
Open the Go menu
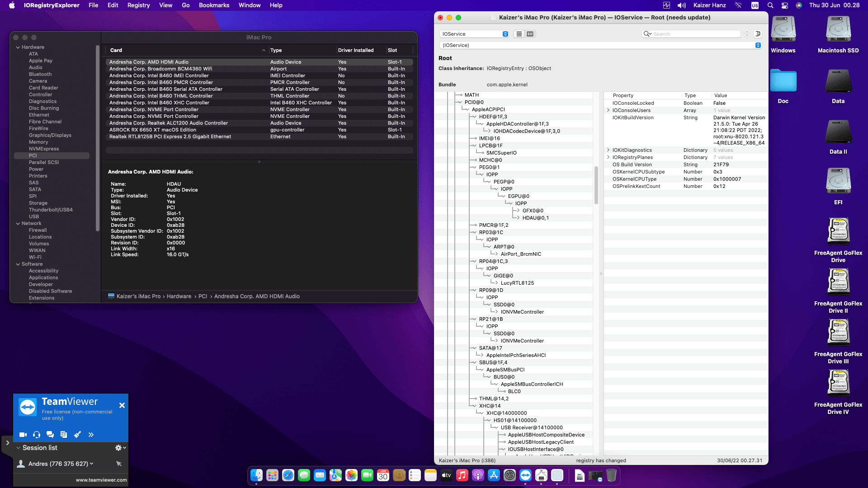tap(186, 5)
